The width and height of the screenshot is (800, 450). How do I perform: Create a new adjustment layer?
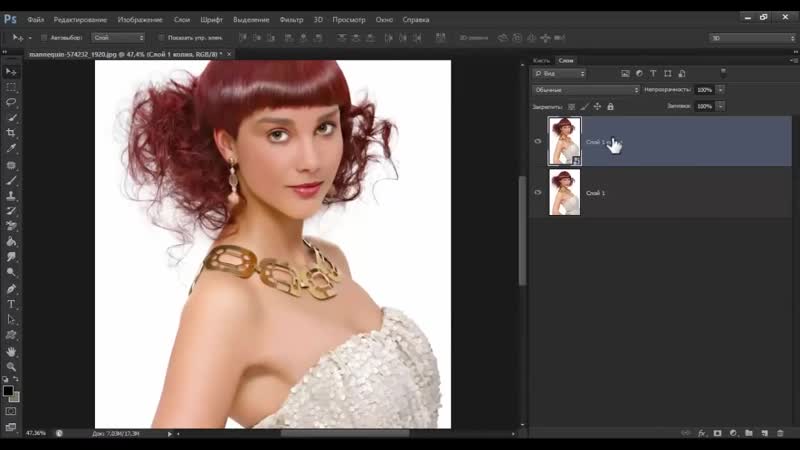(x=733, y=433)
